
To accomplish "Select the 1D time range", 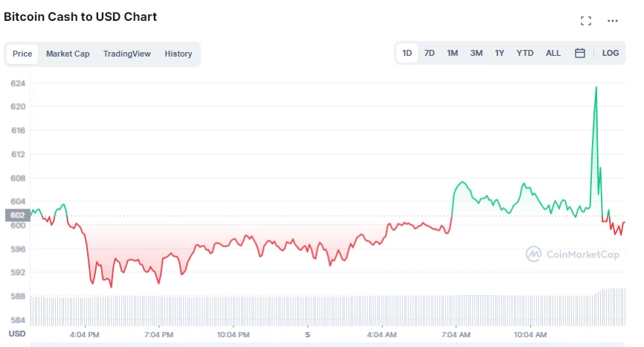I will 408,53.
